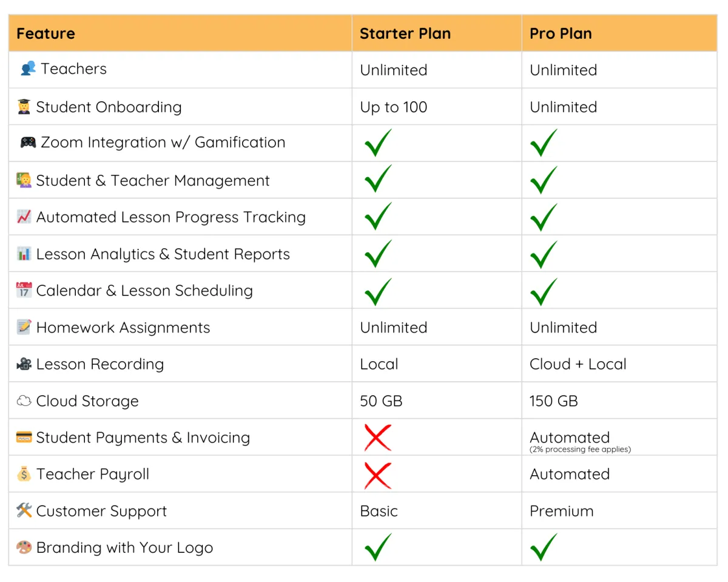Click the Teachers silhouette icon

[x=28, y=69]
